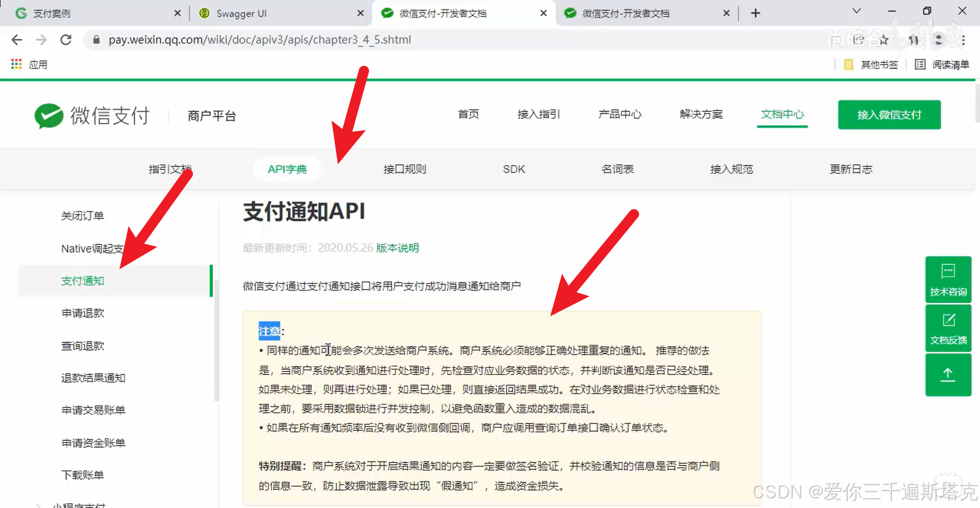Open 关闭订单 in the sidebar
The image size is (980, 508).
tap(83, 216)
